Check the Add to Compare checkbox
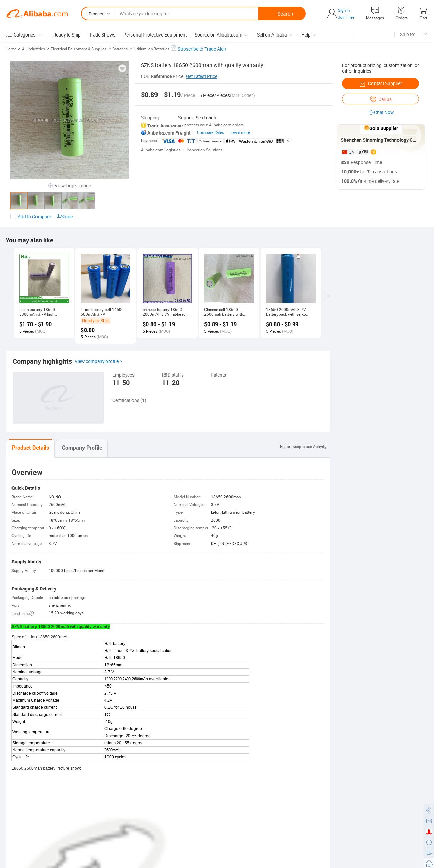This screenshot has height=868, width=434. (x=13, y=216)
